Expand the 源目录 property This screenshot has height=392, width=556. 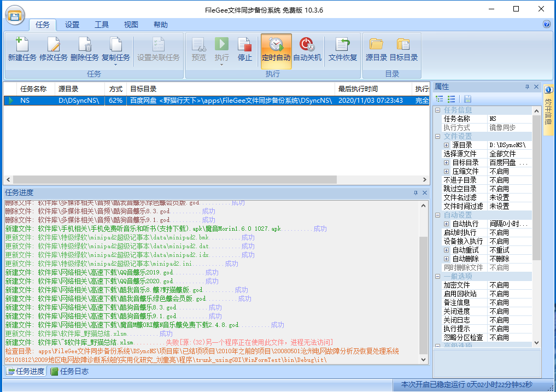tap(447, 145)
